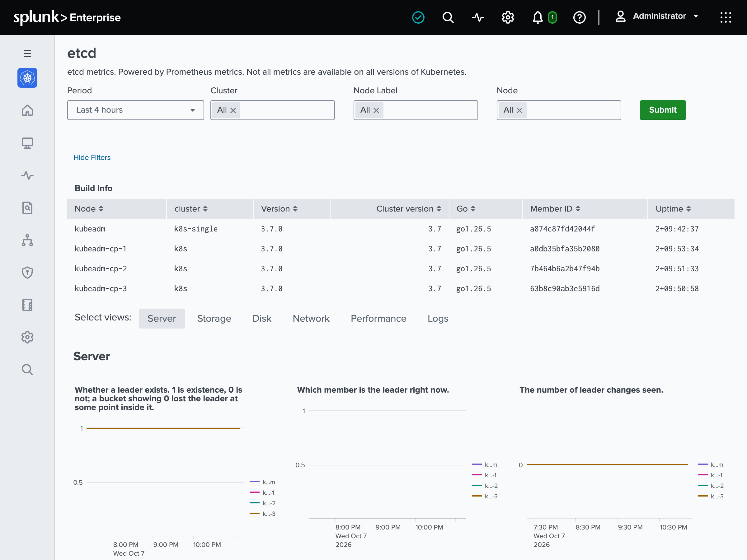The image size is (747, 560).
Task: Click the search magnifier in top bar
Action: point(448,17)
